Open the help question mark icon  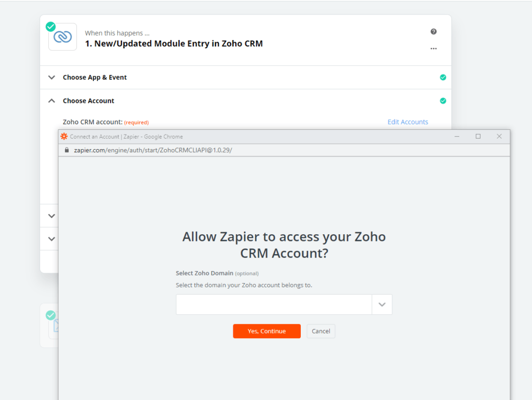click(x=434, y=32)
